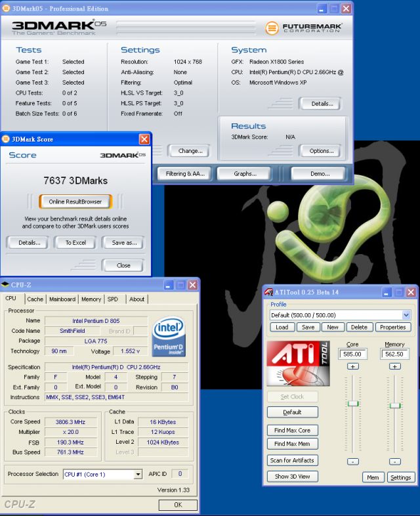Image resolution: width=420 pixels, height=516 pixels.
Task: Click Close in 3DMark Score dialog
Action: tap(123, 266)
